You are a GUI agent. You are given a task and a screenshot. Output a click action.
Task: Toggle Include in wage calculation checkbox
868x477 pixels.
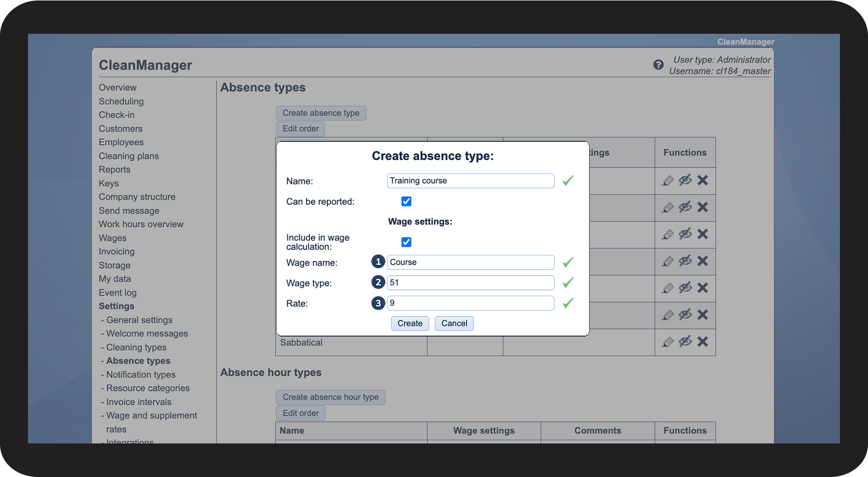(x=406, y=242)
